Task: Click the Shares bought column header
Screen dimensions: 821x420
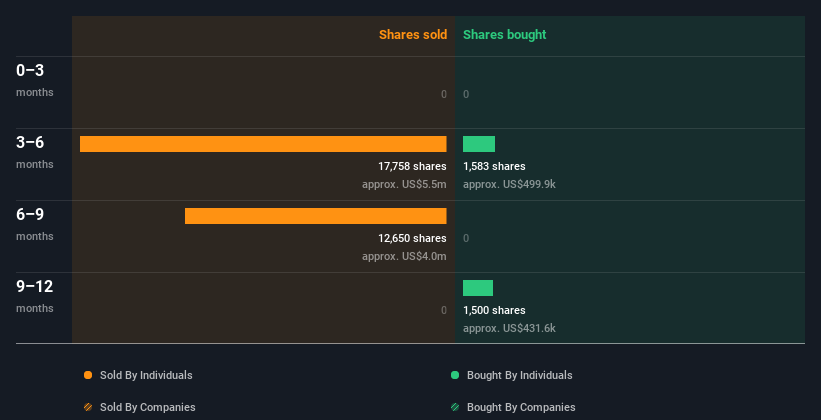Action: click(505, 35)
